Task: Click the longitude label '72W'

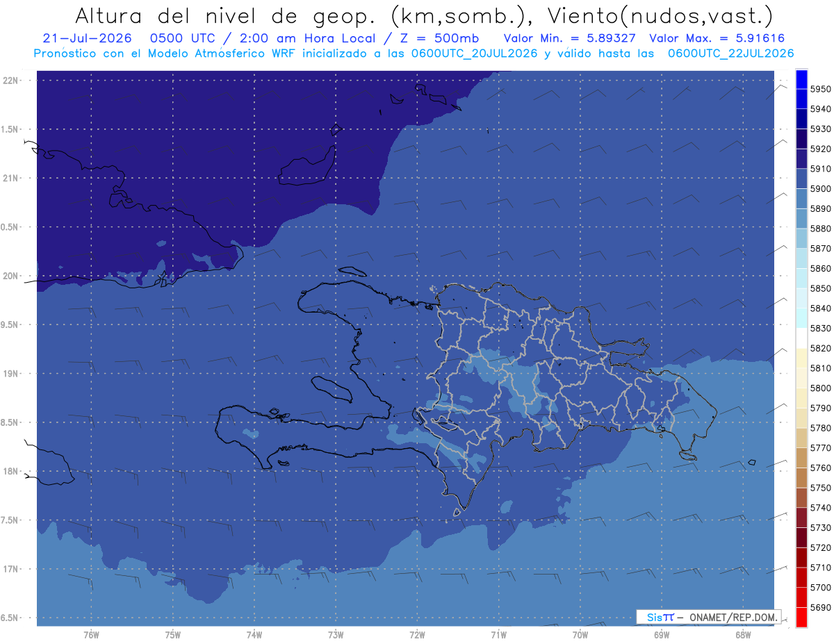Action: (417, 635)
